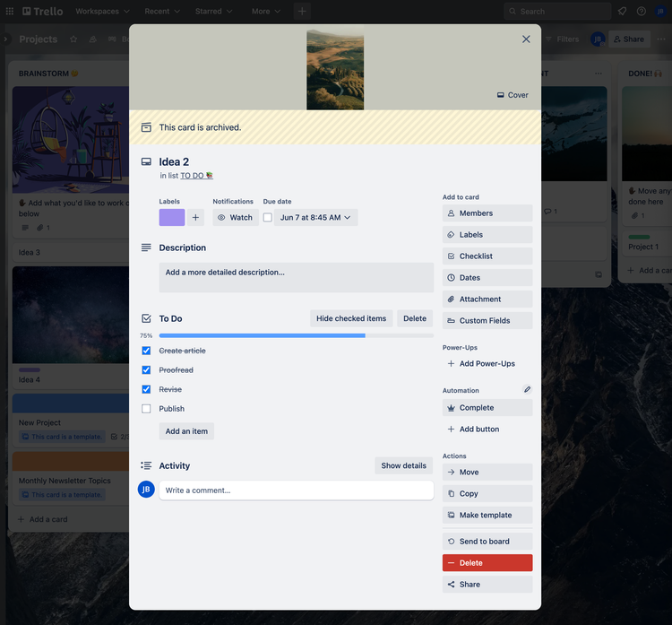
Task: Open the Workspaces dropdown menu
Action: tap(102, 12)
